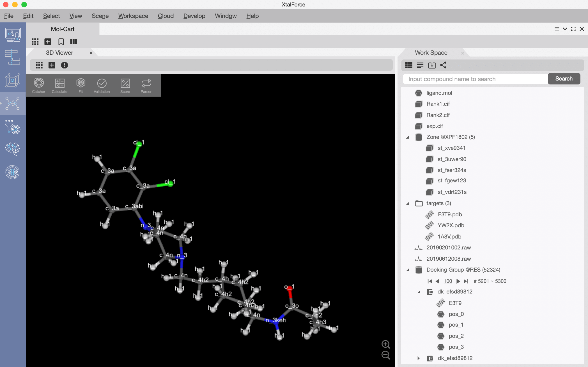This screenshot has height=367, width=588.
Task: Select the pos_2 docking pose
Action: point(456,336)
